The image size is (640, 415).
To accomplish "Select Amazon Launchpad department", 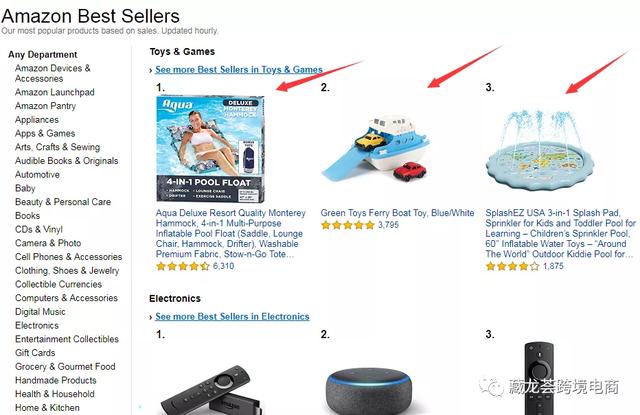I will [x=55, y=92].
